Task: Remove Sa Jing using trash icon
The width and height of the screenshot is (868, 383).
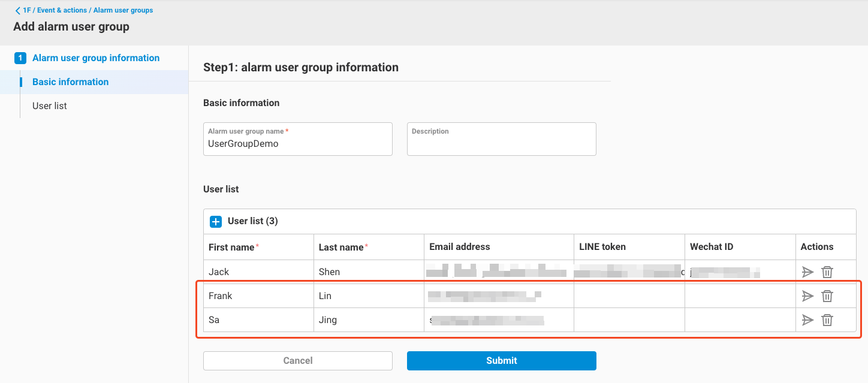Action: point(827,320)
